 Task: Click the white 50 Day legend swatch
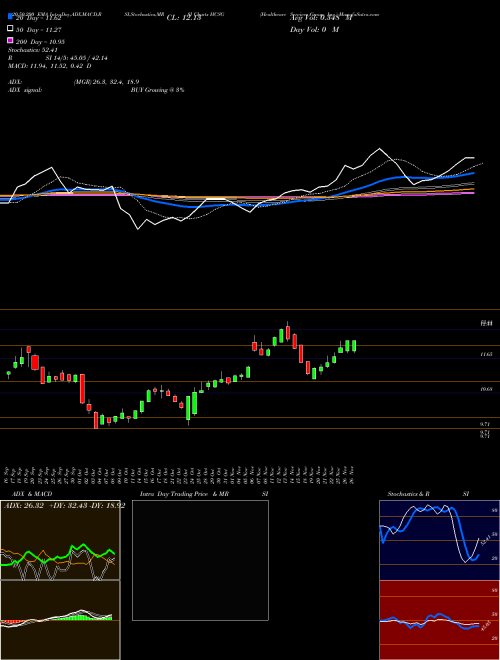(10, 29)
